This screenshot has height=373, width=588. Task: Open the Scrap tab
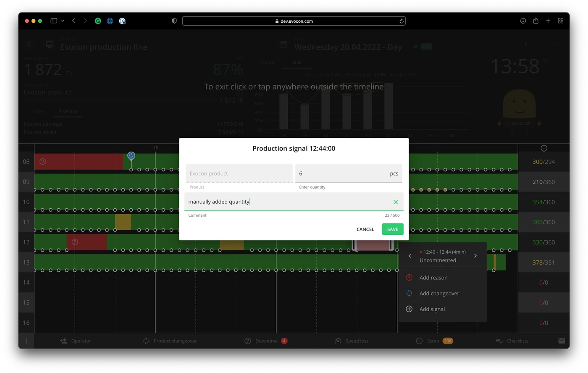point(434,341)
